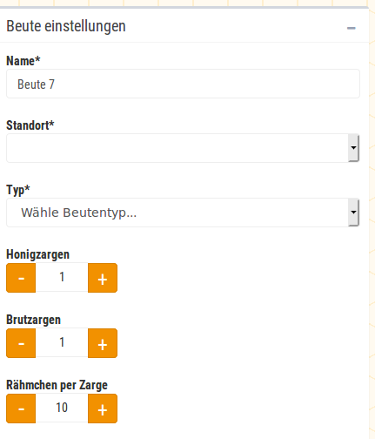Open the Wähle Beutentyp dropdown
375x439 pixels.
(x=183, y=212)
